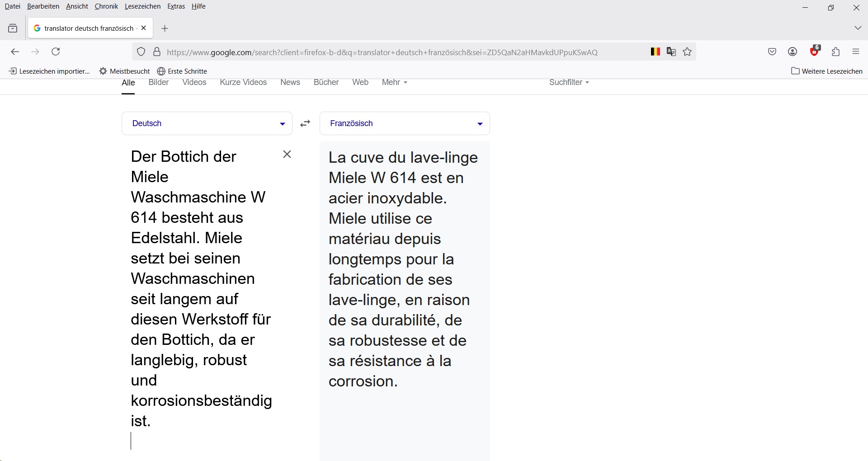Viewport: 868px width, 461px height.
Task: Close the translator deutsch französisch tab
Action: pos(144,28)
